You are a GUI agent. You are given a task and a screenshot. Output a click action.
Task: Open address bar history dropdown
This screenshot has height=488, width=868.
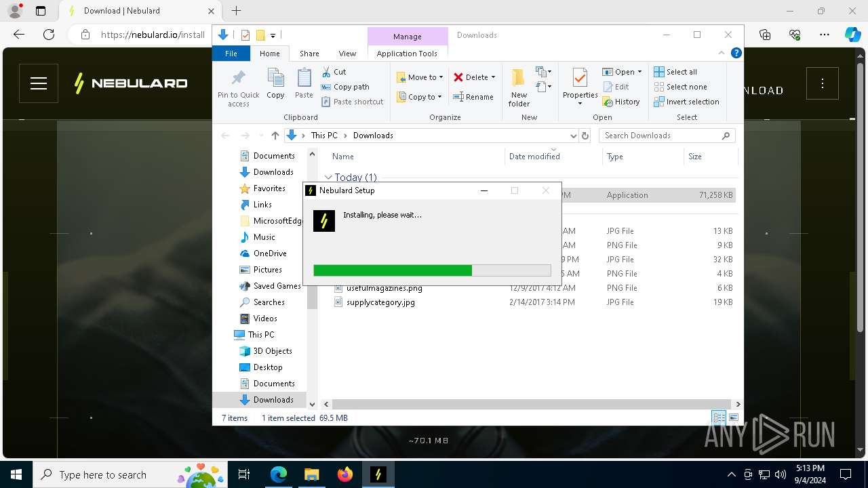coord(574,136)
